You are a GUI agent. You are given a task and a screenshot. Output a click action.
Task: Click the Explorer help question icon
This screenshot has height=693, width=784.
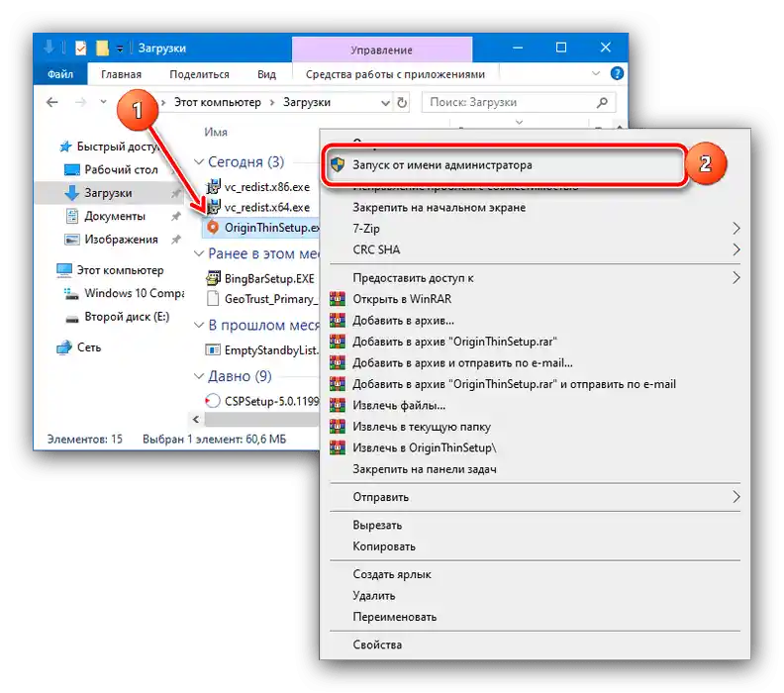click(x=617, y=73)
